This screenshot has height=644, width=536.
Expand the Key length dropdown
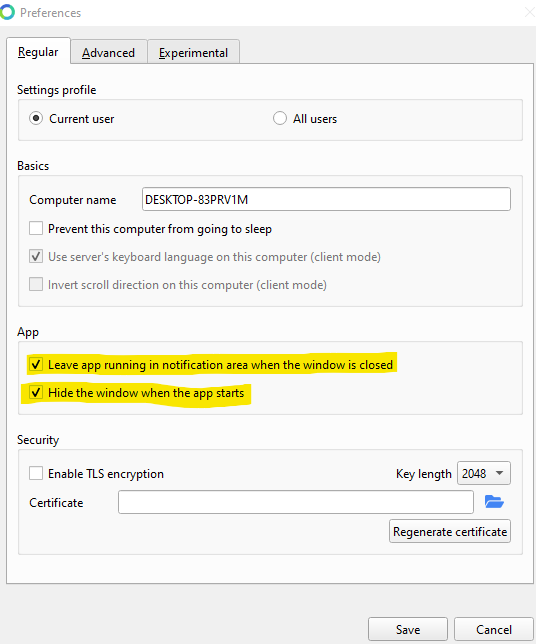pos(484,473)
